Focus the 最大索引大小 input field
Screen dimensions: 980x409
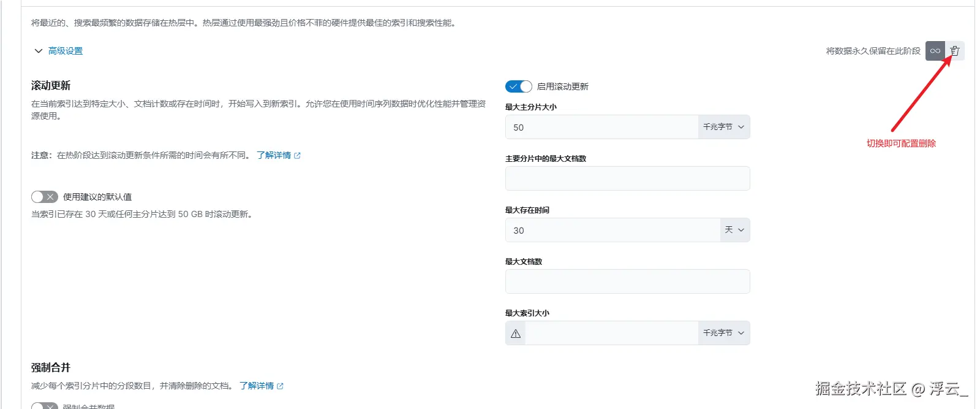612,333
